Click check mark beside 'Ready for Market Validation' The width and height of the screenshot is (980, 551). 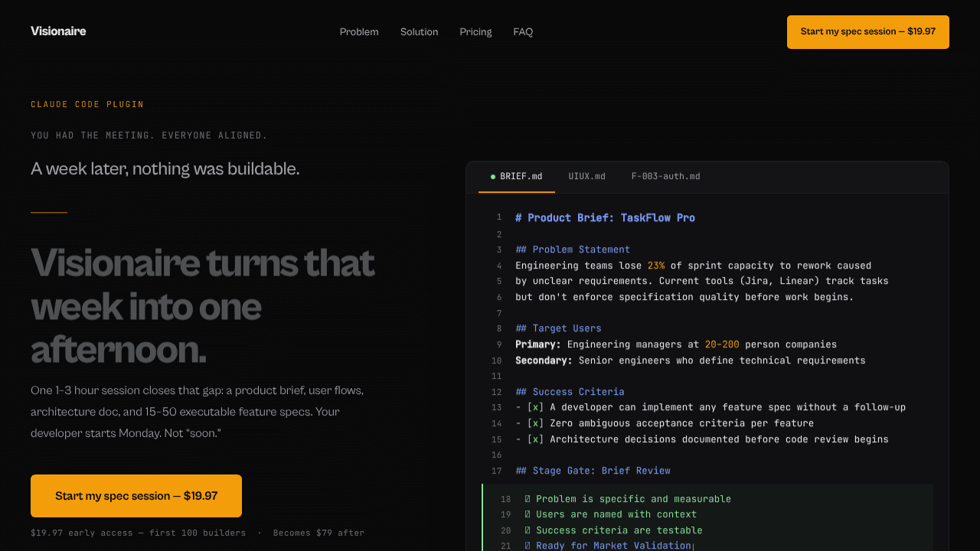coord(528,546)
